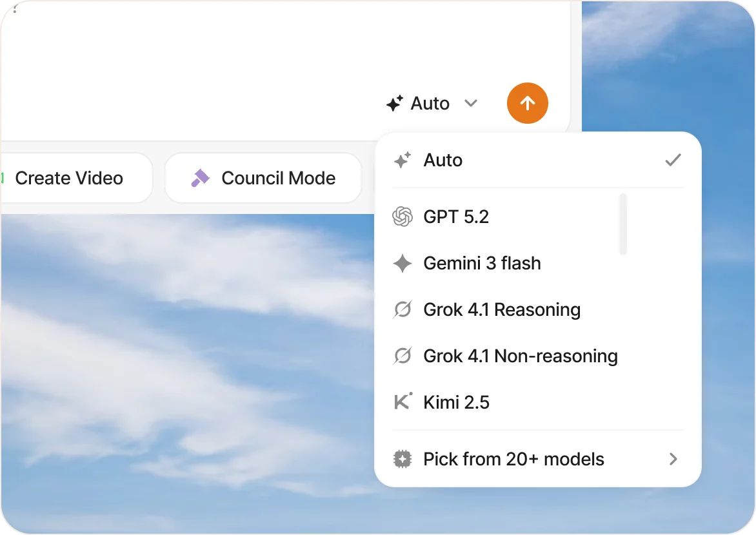Select GPT 5.2 from the model list
The height and width of the screenshot is (535, 756).
click(456, 217)
